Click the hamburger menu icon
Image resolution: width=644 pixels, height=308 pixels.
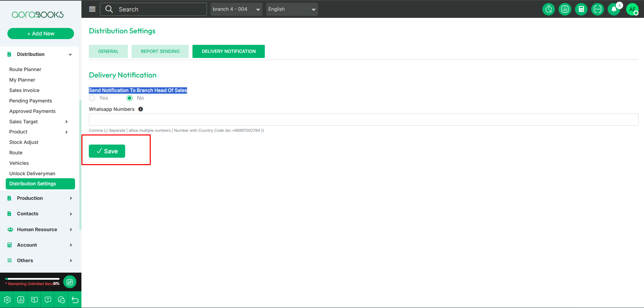click(x=92, y=9)
